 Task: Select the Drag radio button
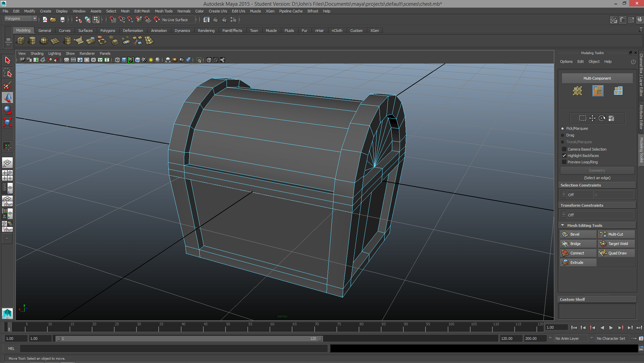(x=563, y=135)
